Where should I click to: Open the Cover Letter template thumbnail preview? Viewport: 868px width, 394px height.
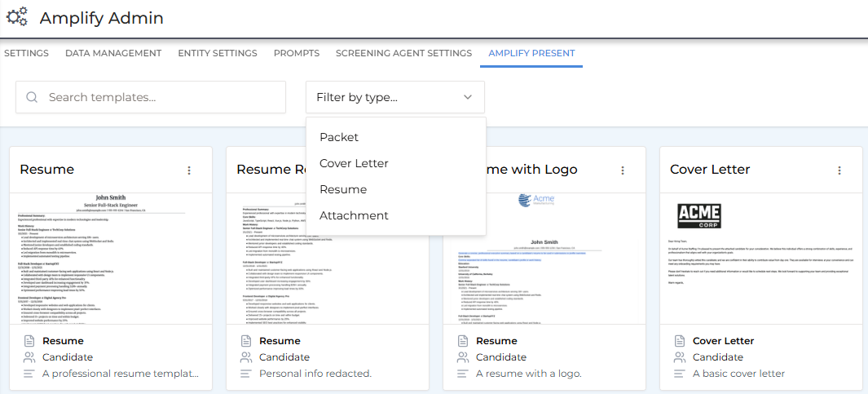click(x=760, y=257)
